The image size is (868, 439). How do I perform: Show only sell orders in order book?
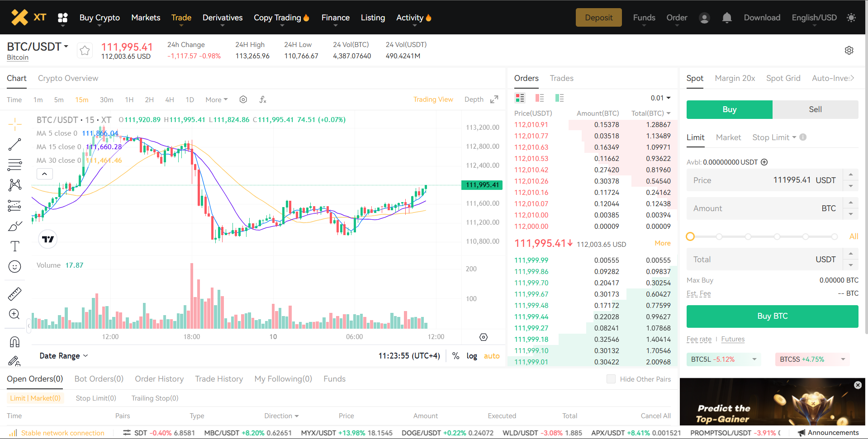tap(540, 98)
